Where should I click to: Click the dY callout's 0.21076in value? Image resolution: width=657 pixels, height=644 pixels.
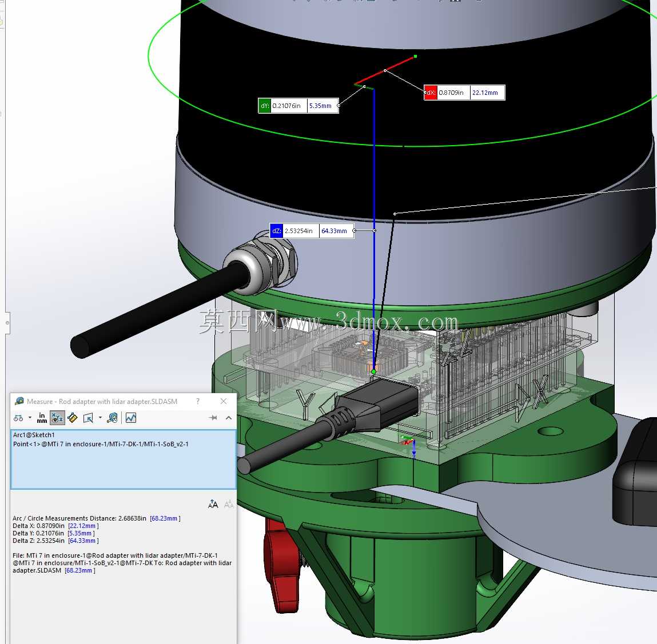tap(286, 106)
